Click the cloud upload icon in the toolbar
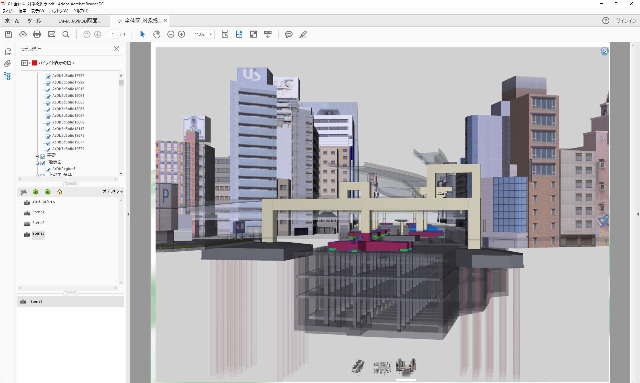The image size is (640, 383). 23,35
